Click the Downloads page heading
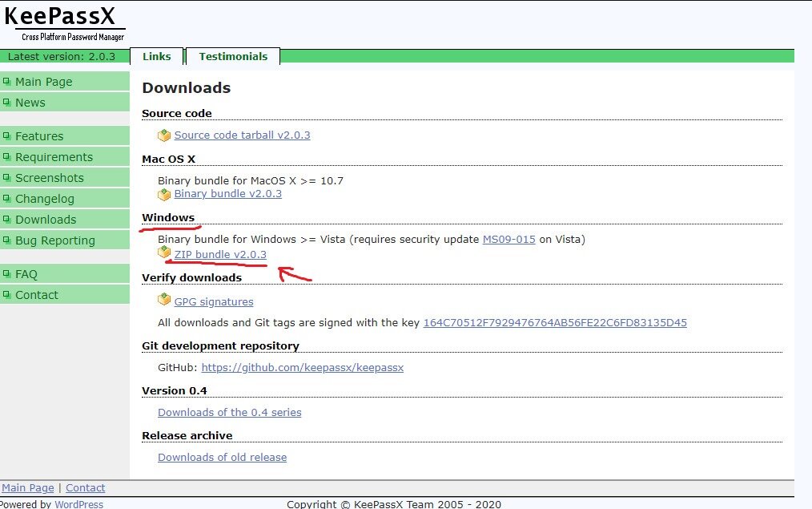812x509 pixels. coord(187,87)
